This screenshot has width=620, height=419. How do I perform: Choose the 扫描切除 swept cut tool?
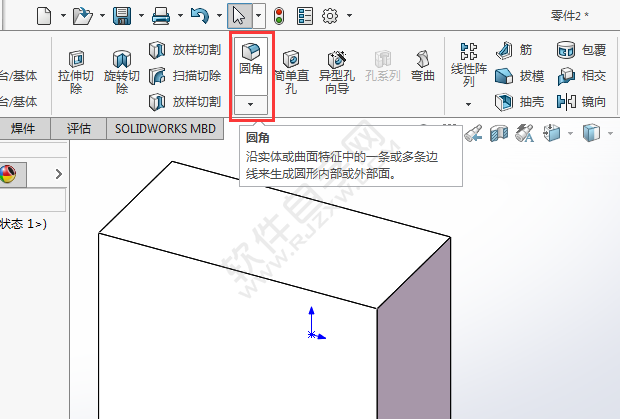(185, 76)
